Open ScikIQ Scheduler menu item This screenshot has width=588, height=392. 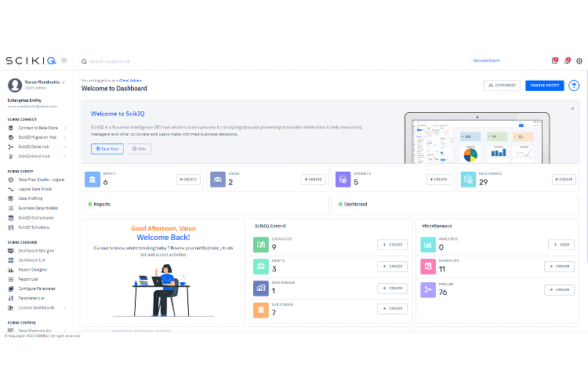pos(34,227)
